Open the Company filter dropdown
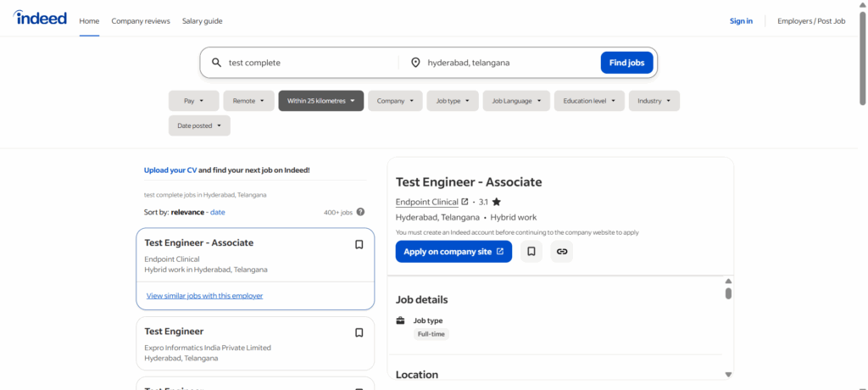 click(x=395, y=101)
